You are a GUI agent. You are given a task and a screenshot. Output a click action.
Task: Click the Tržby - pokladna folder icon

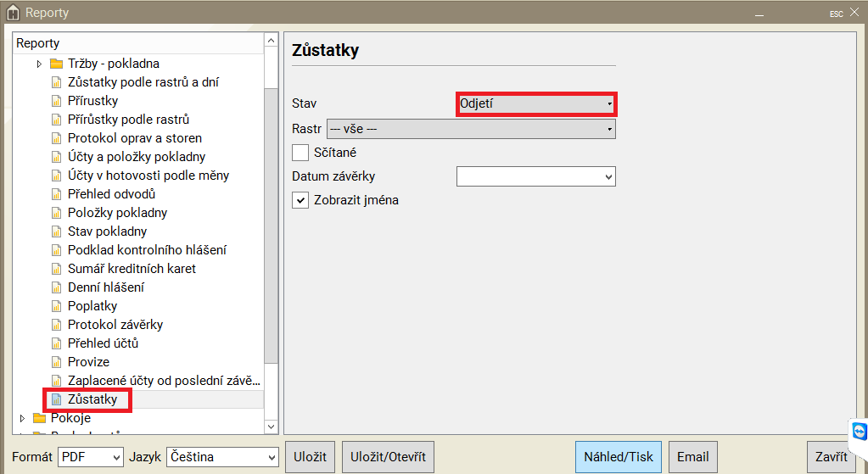tap(57, 64)
